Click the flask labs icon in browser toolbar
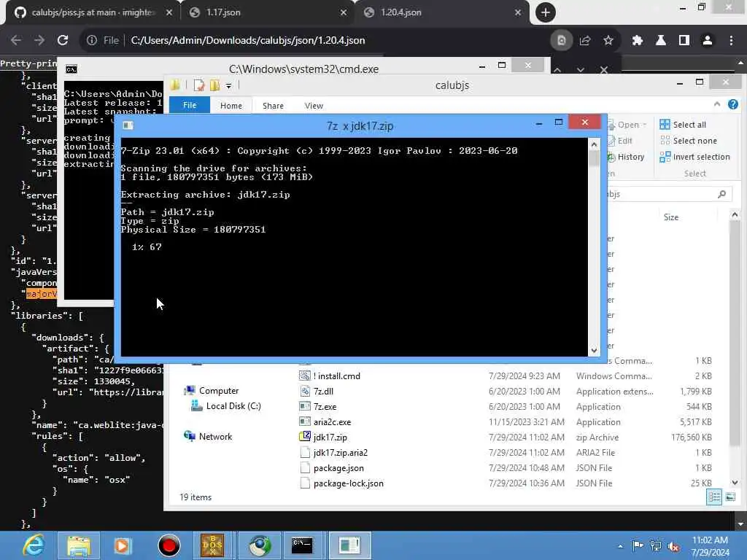The height and width of the screenshot is (560, 747). (x=661, y=41)
